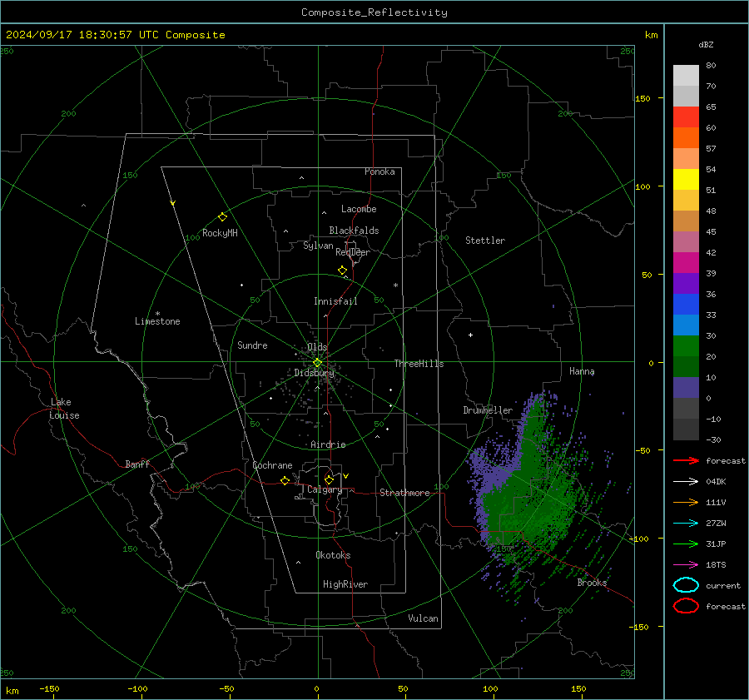This screenshot has height=700, width=749.
Task: Click the magenta 18TS arrow icon
Action: pyautogui.click(x=686, y=565)
